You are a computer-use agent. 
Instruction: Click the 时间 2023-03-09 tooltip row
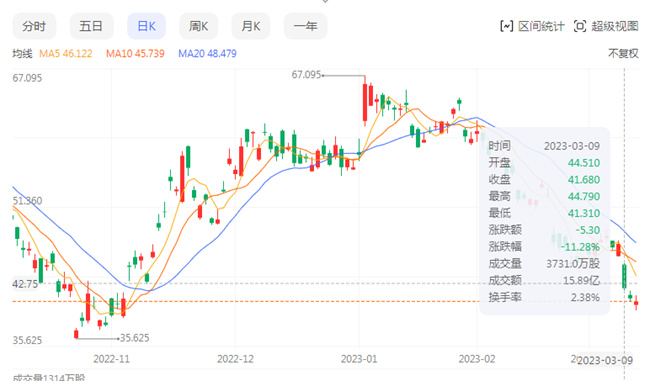click(x=544, y=146)
